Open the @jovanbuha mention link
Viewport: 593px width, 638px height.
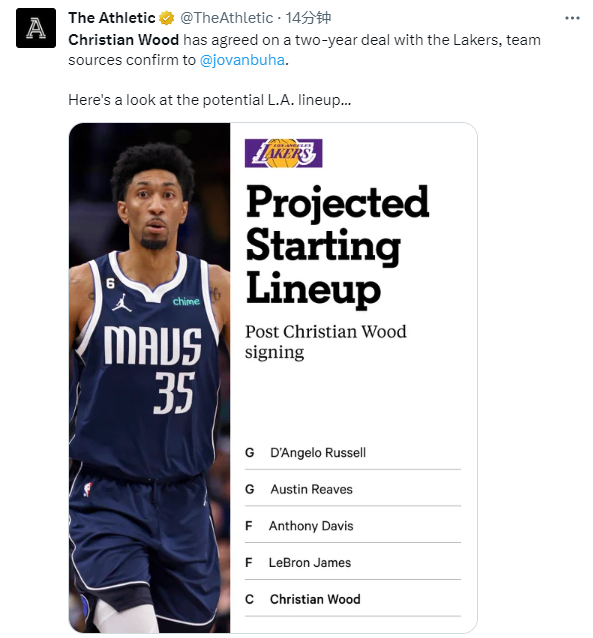pos(242,60)
